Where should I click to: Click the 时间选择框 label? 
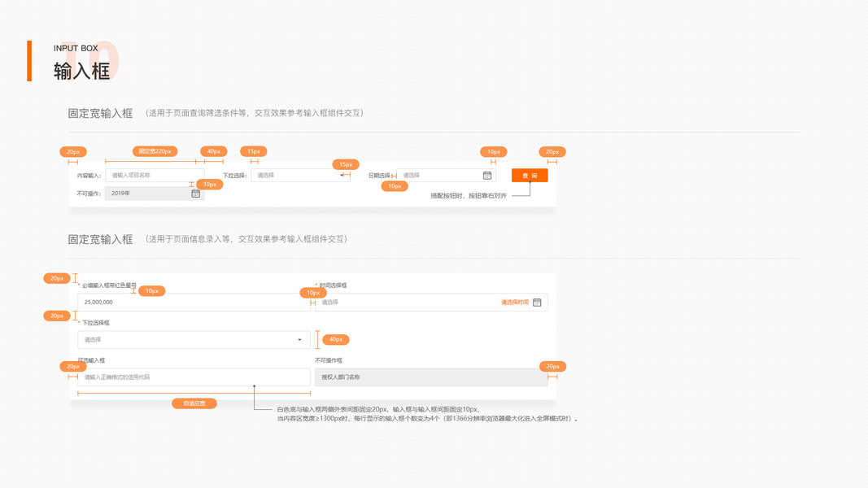[x=333, y=285]
